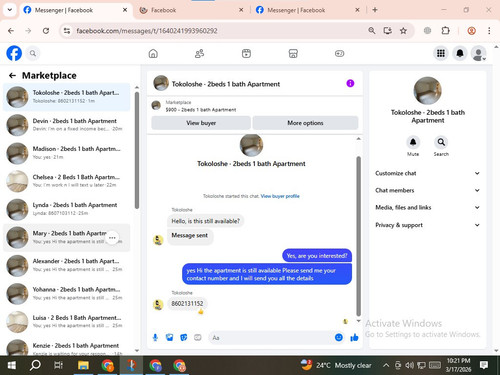The width and height of the screenshot is (500, 375).
Task: Go to the Home feed icon
Action: [153, 53]
